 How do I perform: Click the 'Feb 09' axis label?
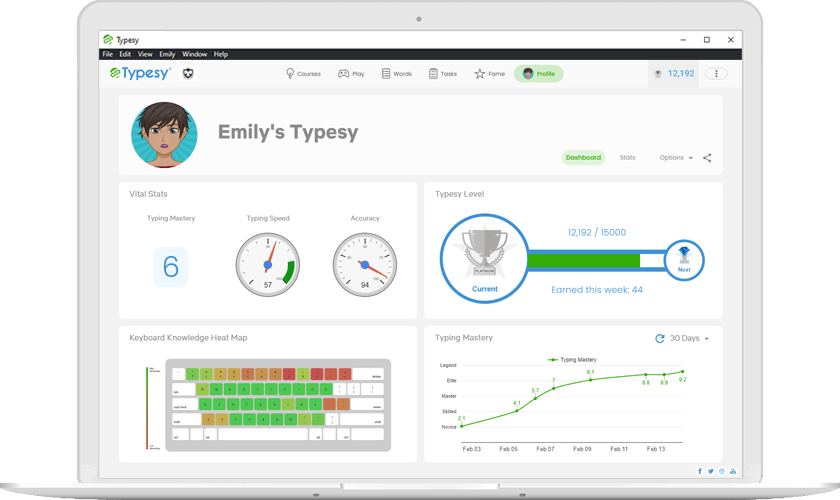point(582,449)
